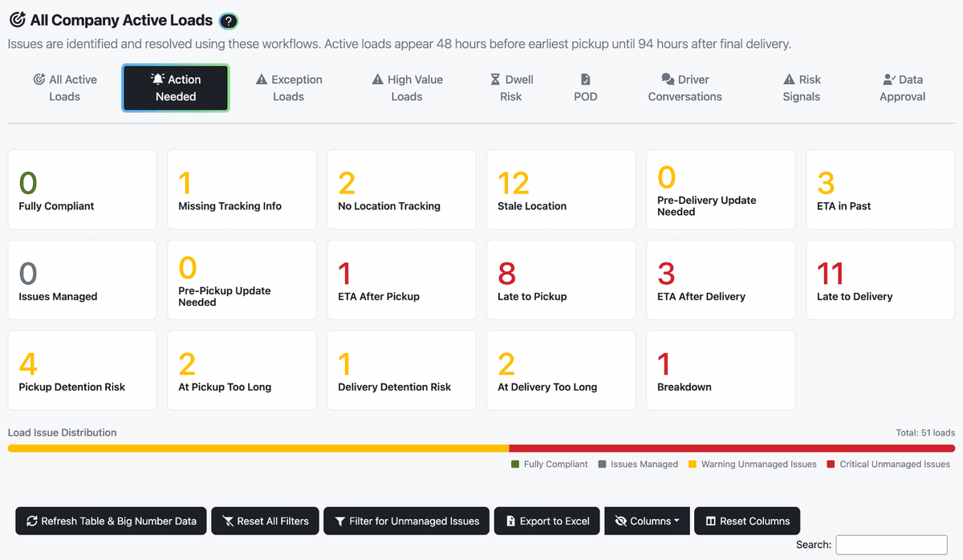Click the target icon beside page title

click(16, 20)
